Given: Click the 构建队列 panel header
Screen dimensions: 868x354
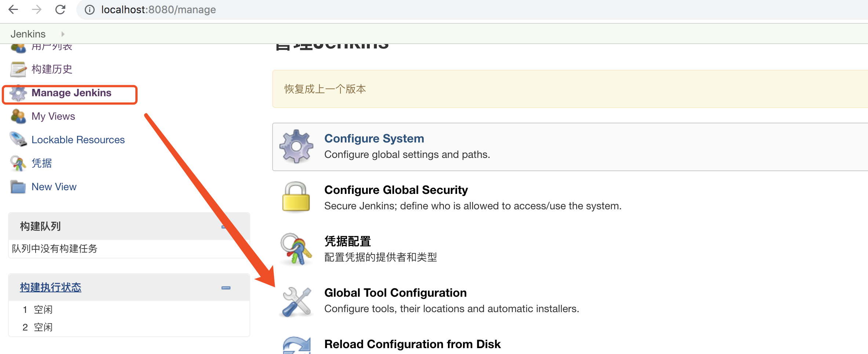Looking at the screenshot, I should click(129, 226).
